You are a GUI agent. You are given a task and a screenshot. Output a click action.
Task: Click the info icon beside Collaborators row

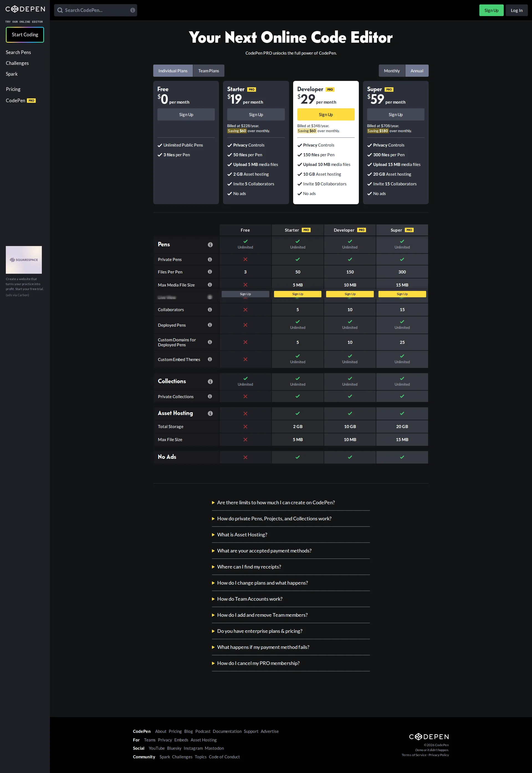pos(210,309)
